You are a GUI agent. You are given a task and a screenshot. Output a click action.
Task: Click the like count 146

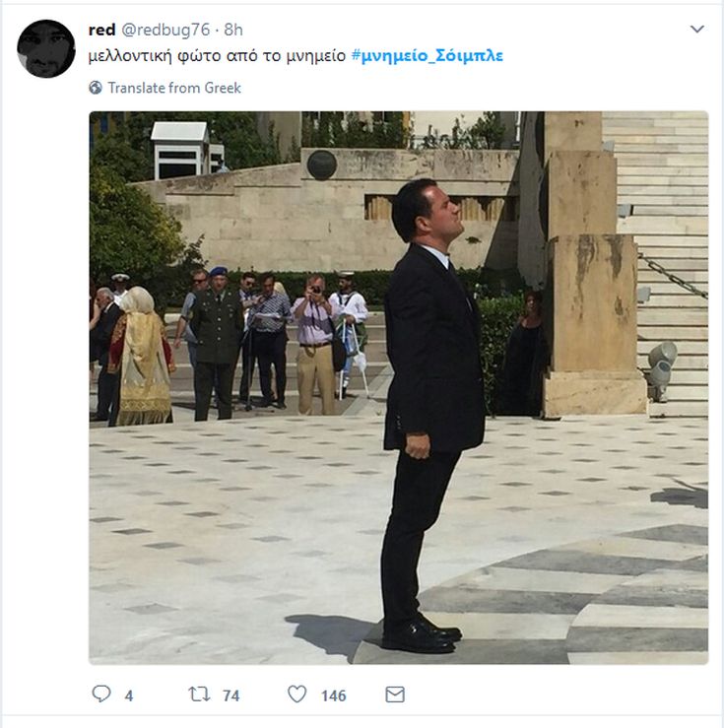coord(334,695)
